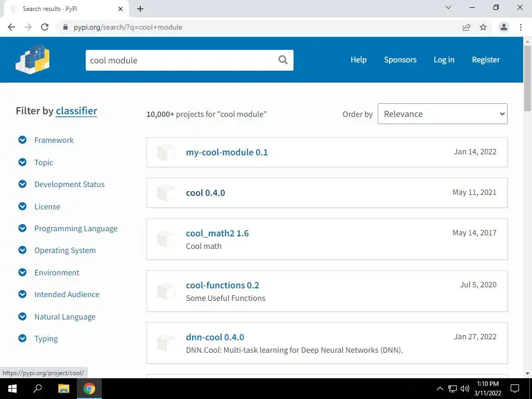
Task: Reload the page with the refresh icon
Action: [45, 27]
